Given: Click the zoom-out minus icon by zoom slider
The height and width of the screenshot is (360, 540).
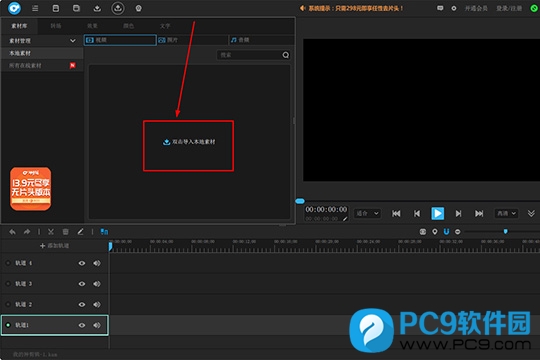Looking at the screenshot, I should point(458,232).
